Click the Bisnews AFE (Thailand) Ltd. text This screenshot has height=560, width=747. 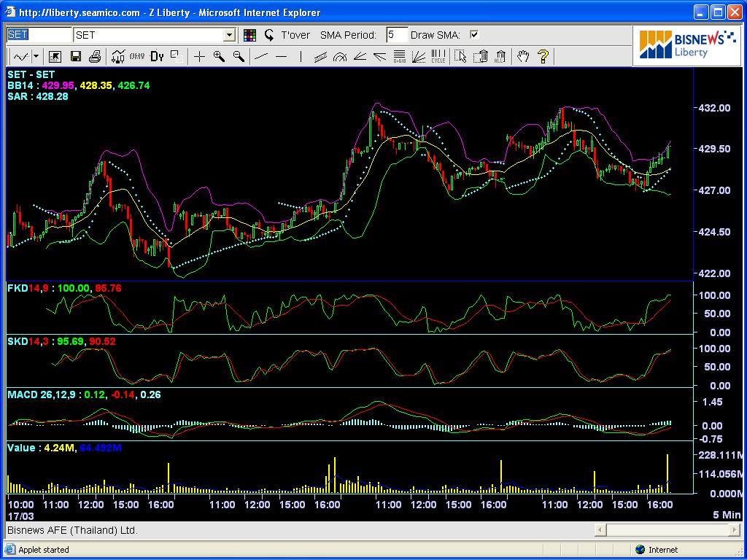(x=72, y=530)
